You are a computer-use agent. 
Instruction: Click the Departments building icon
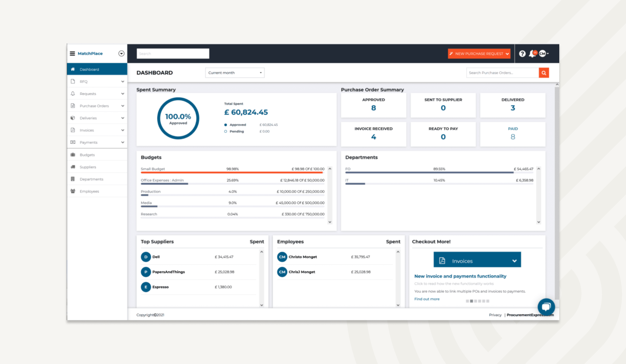(x=73, y=179)
